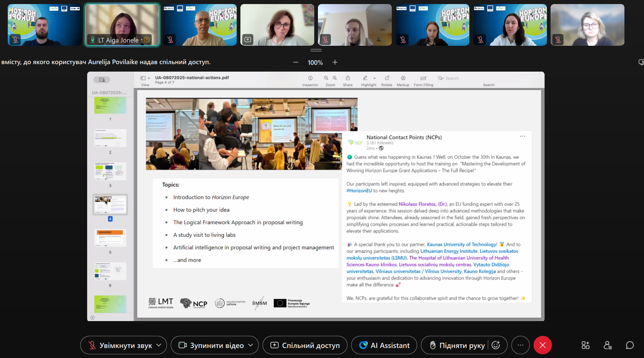Screen dimensions: 644x358
Task: Click the add page plus icon at sidebar bottom
Action: click(x=92, y=317)
